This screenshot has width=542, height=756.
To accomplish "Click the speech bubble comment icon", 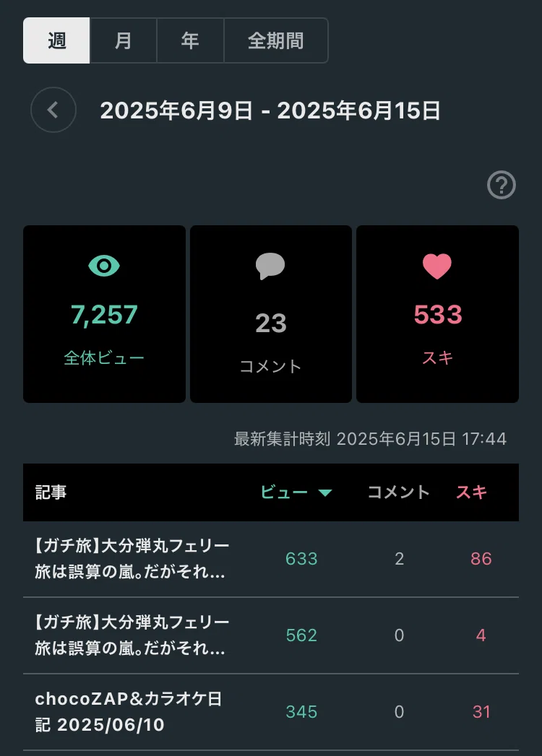I will 270,266.
